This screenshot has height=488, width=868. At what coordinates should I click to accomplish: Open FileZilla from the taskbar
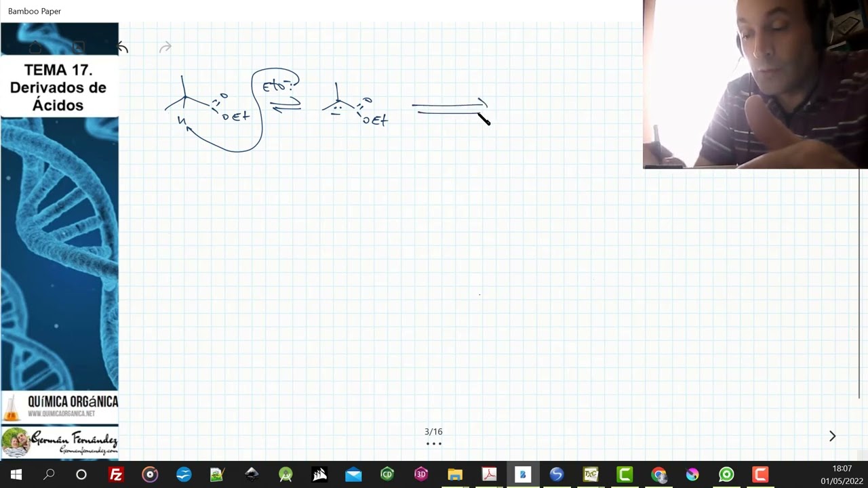click(x=116, y=474)
